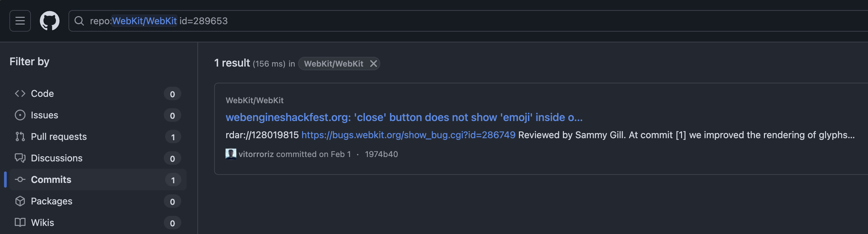The width and height of the screenshot is (868, 234).
Task: Select the Code filter icon
Action: (x=20, y=93)
